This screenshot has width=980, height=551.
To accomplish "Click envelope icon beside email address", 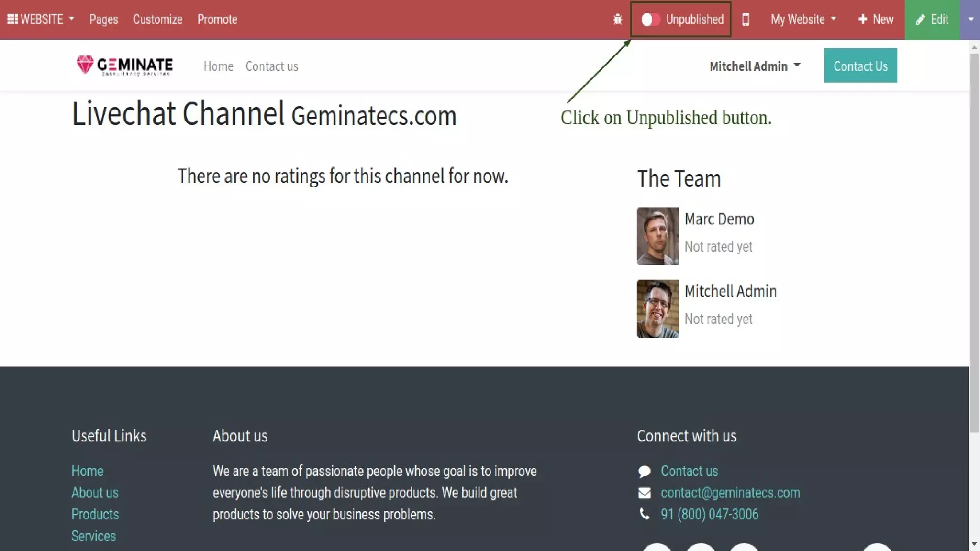I will tap(645, 493).
